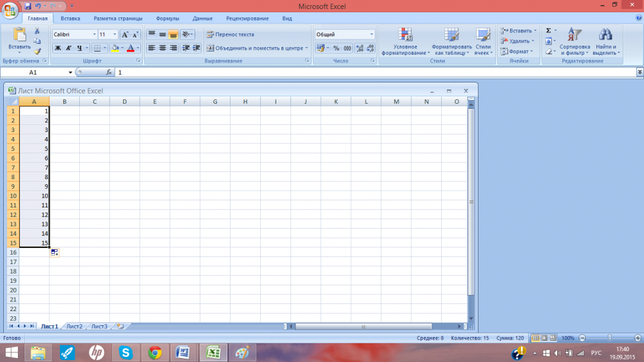Image resolution: width=644 pixels, height=362 pixels.
Task: Click the yellow fill color bucket
Action: (115, 48)
